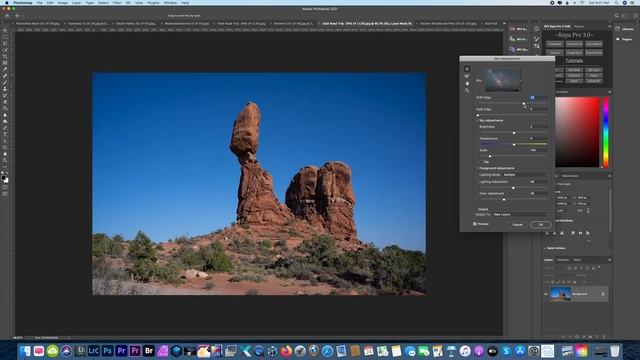This screenshot has width=640, height=360.
Task: Collapse the Foreground Adjustments section
Action: pos(478,168)
